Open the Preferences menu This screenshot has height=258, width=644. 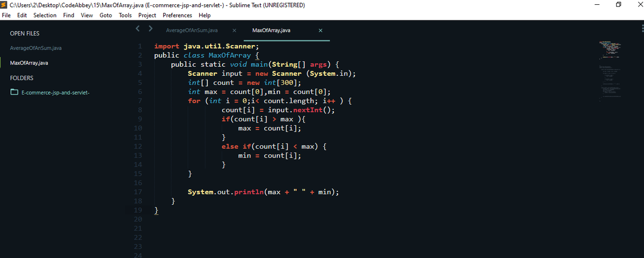coord(177,15)
